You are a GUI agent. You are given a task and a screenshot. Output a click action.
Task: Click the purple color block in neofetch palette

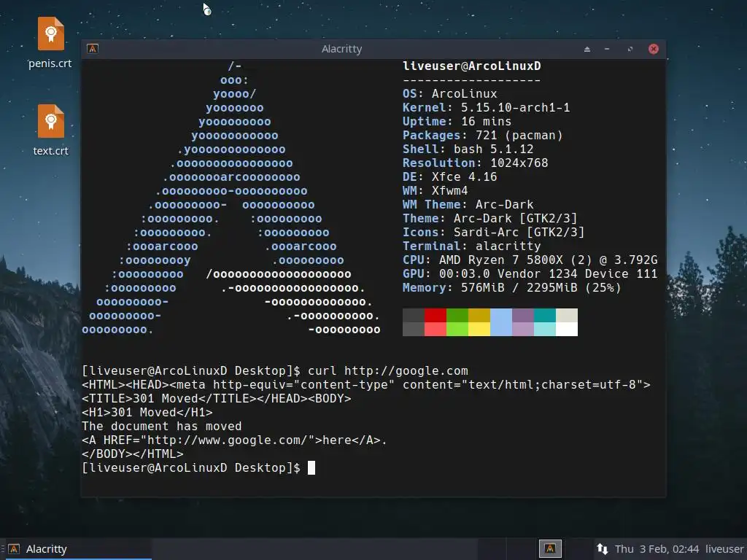pos(523,316)
